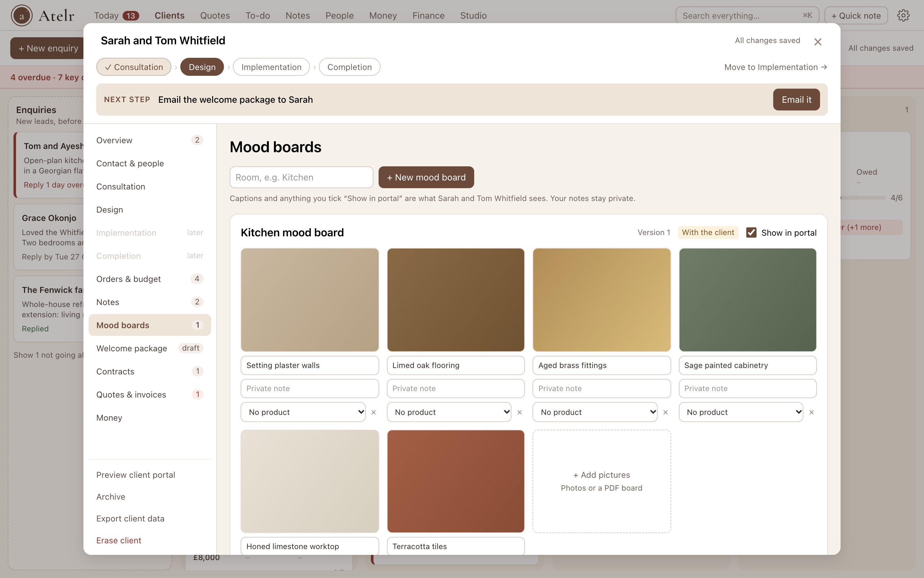Click Export client data
The width and height of the screenshot is (924, 578).
pos(130,518)
